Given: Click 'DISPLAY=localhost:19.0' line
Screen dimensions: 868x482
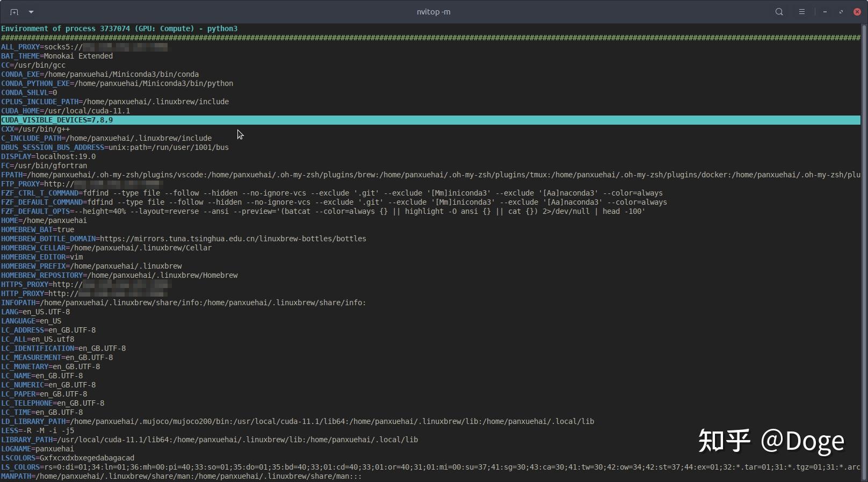Looking at the screenshot, I should point(48,156).
